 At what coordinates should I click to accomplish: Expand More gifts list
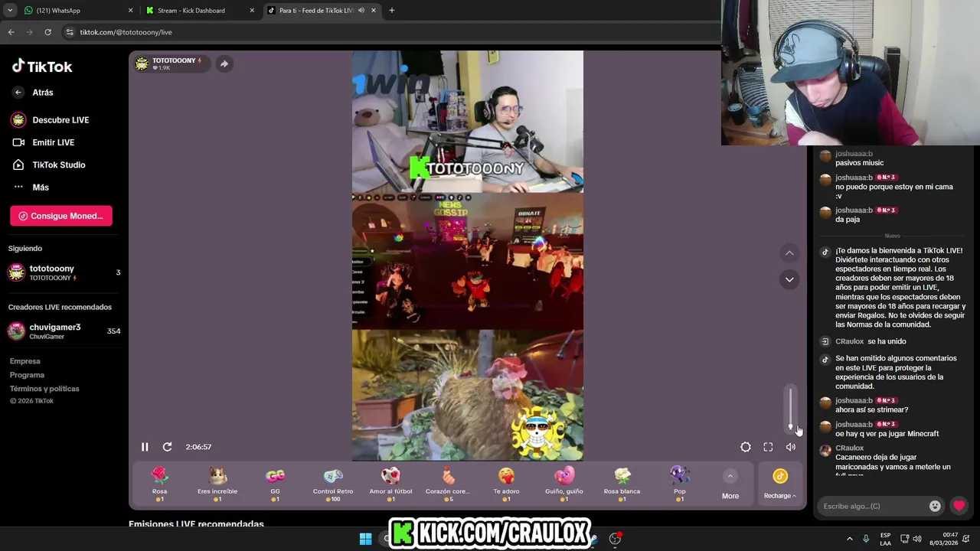[x=730, y=485]
